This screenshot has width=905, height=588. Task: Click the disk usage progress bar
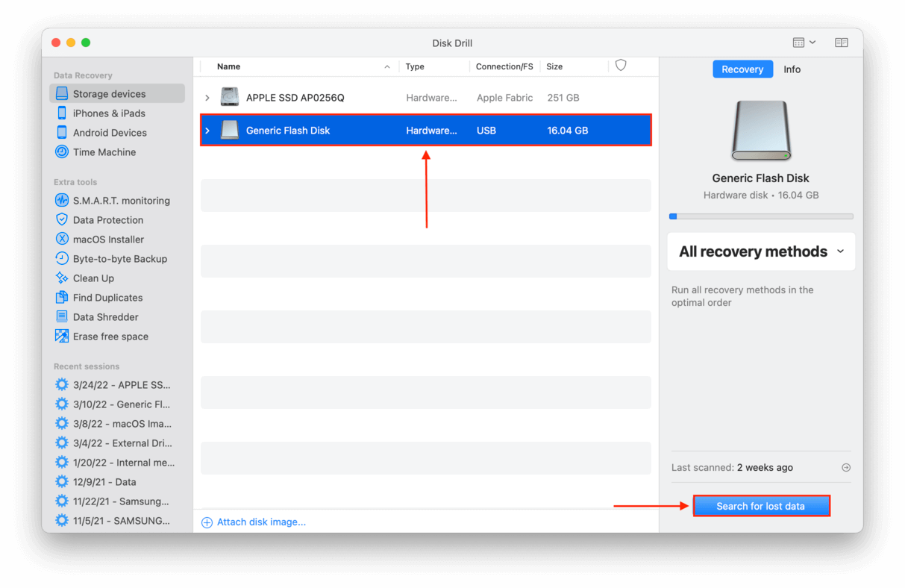761,216
